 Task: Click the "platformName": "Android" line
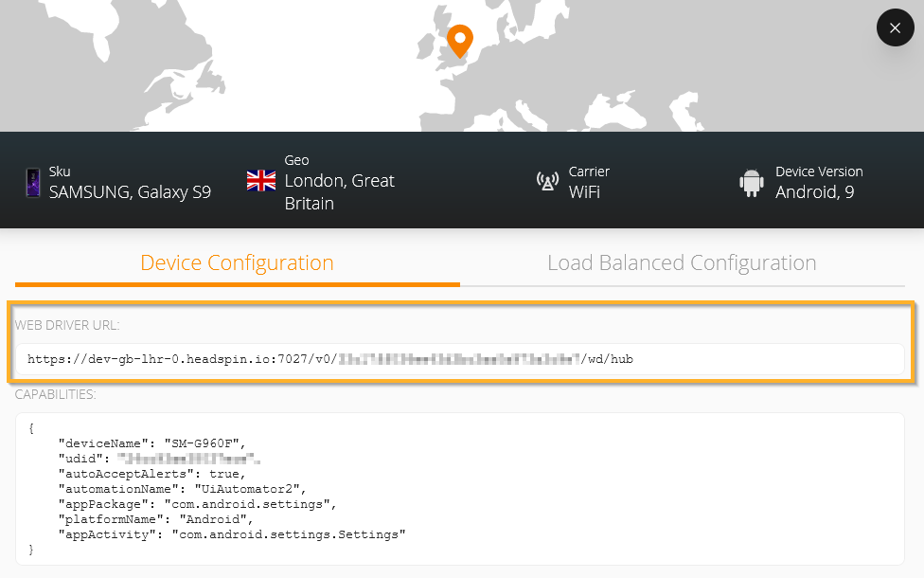[x=155, y=519]
